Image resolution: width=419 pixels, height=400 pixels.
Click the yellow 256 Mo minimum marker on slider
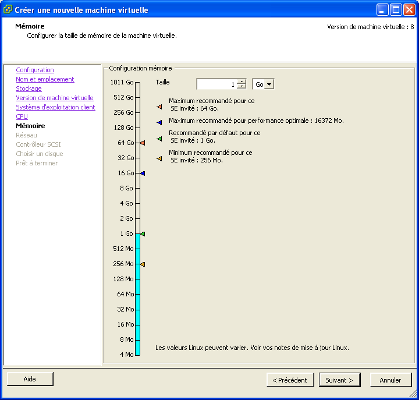(x=143, y=264)
